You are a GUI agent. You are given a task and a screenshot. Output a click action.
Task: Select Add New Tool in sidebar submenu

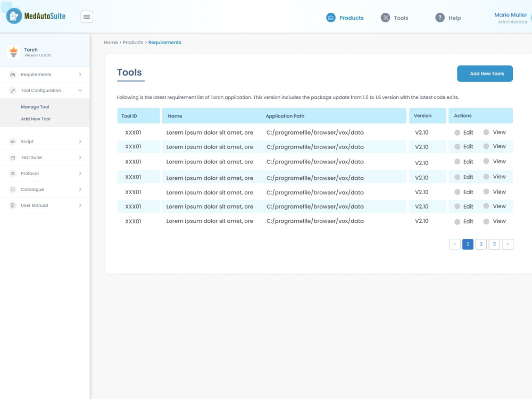click(36, 119)
